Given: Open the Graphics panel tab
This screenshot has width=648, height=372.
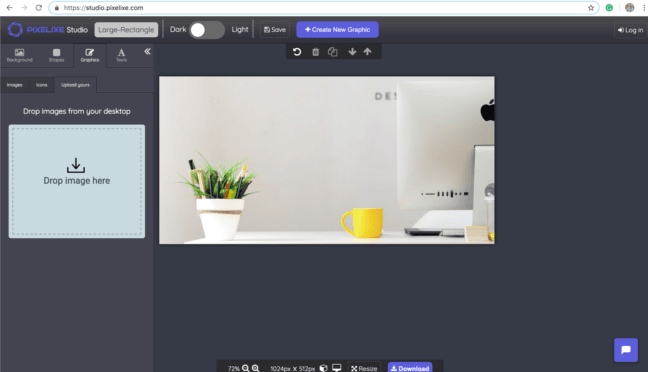Looking at the screenshot, I should 90,55.
